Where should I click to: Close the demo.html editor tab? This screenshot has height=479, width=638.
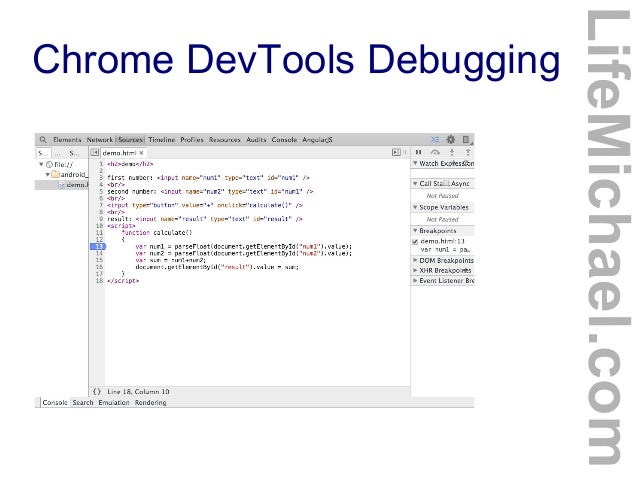click(141, 153)
